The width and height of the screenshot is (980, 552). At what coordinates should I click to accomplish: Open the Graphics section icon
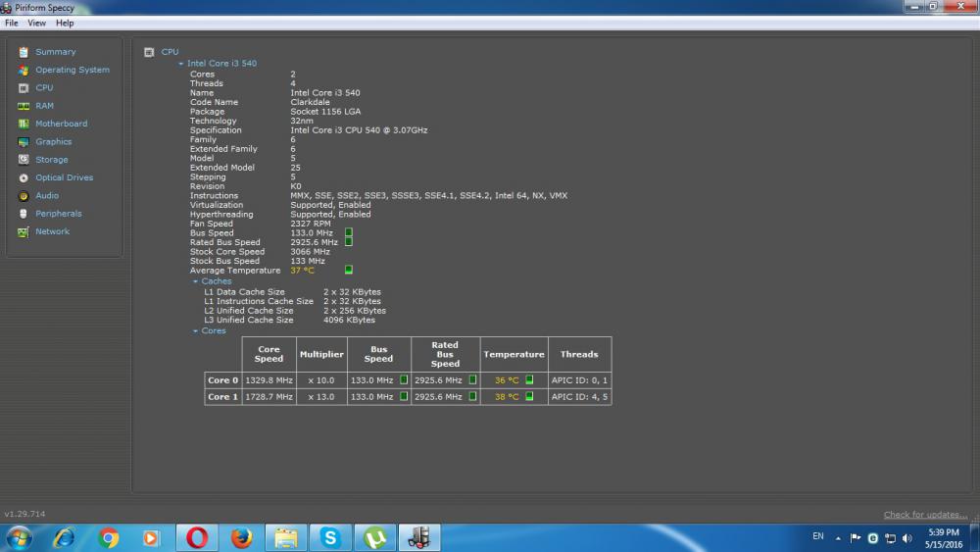(24, 142)
